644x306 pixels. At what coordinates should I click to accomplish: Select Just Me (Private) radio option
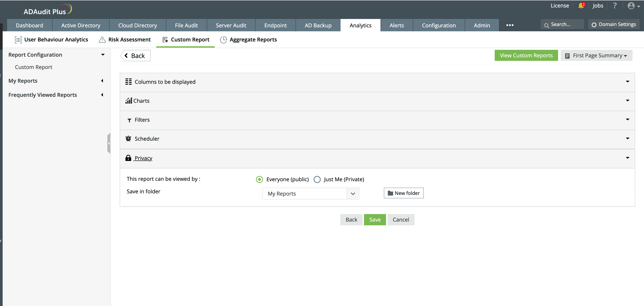pyautogui.click(x=317, y=179)
